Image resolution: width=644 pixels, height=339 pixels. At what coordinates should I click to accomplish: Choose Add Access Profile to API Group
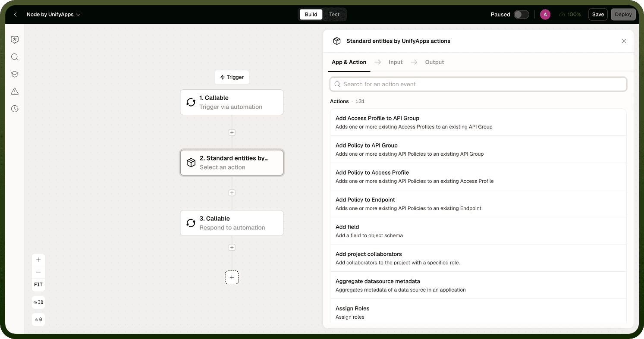478,122
